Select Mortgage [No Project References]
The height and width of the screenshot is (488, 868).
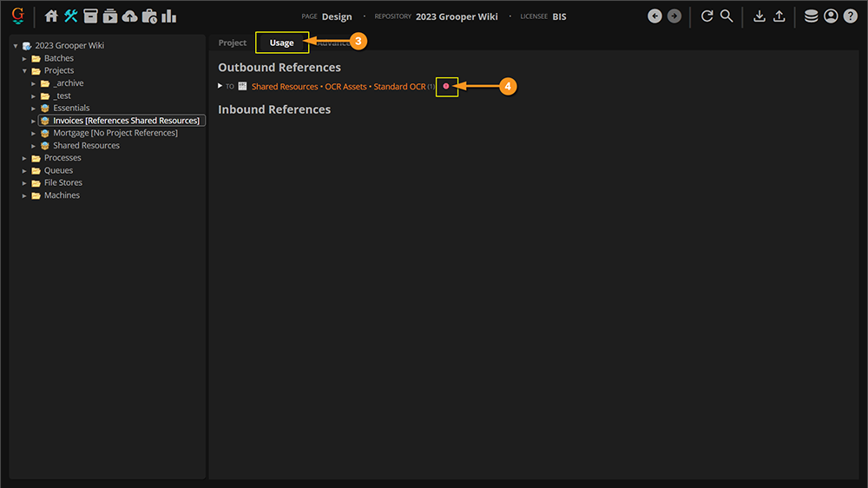pyautogui.click(x=115, y=133)
